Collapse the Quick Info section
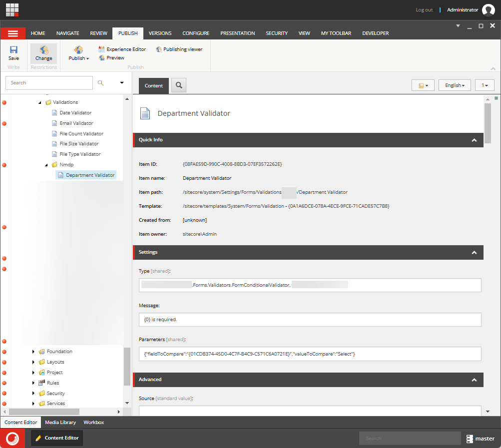 (474, 140)
